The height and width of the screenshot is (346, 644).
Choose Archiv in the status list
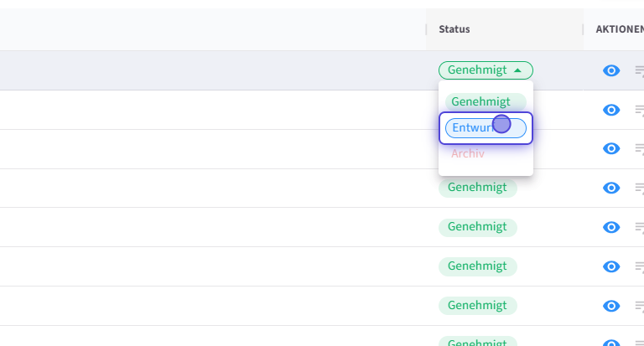[x=468, y=154]
